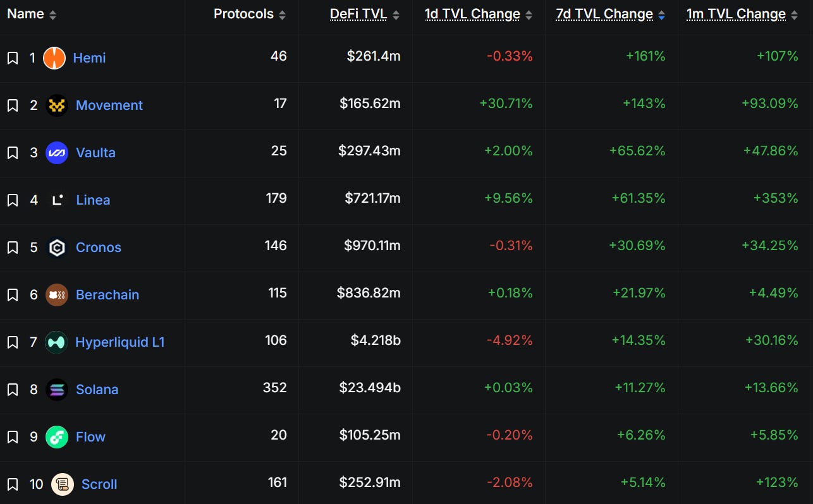
Task: Open the Movement chain link
Action: tap(109, 105)
